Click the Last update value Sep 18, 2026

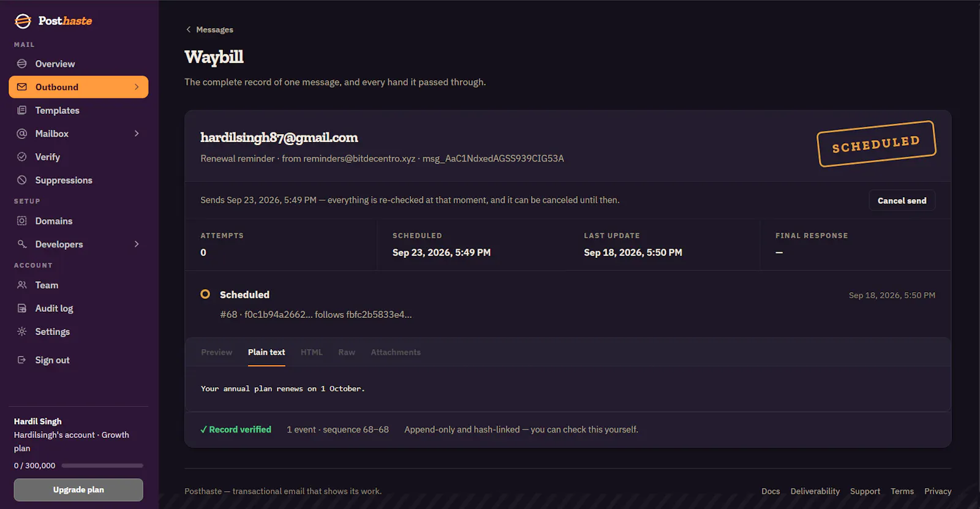pyautogui.click(x=633, y=252)
